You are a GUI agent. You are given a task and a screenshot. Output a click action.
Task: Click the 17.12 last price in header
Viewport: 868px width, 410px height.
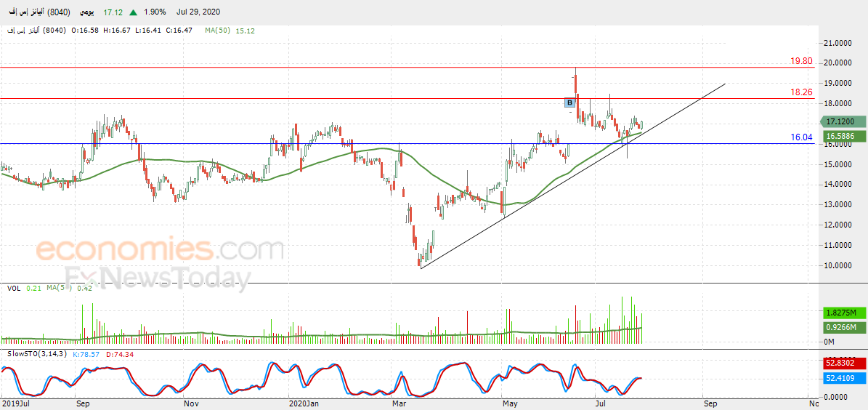pyautogui.click(x=113, y=12)
